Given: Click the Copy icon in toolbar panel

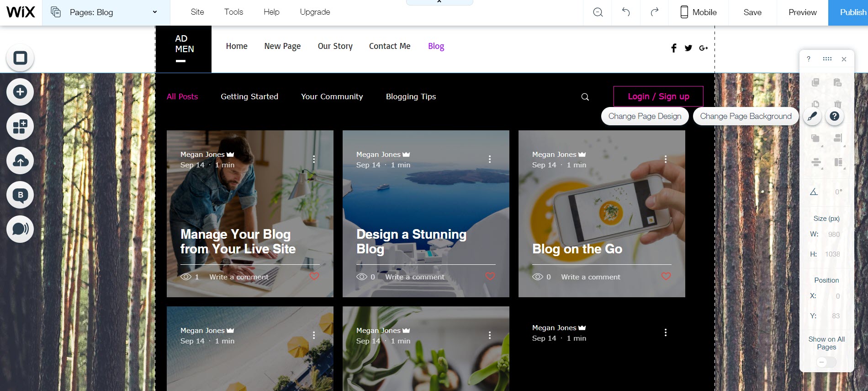Looking at the screenshot, I should tap(815, 82).
